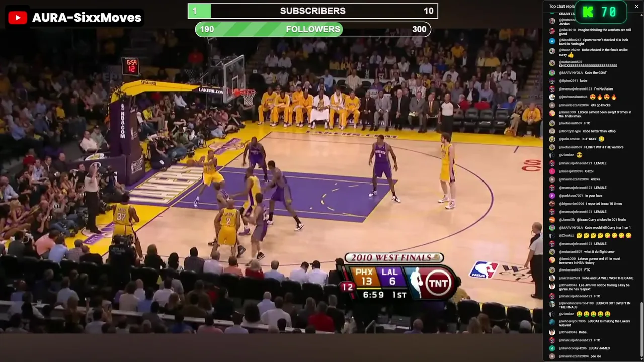Open the Top chat replay dropdown

(x=561, y=7)
